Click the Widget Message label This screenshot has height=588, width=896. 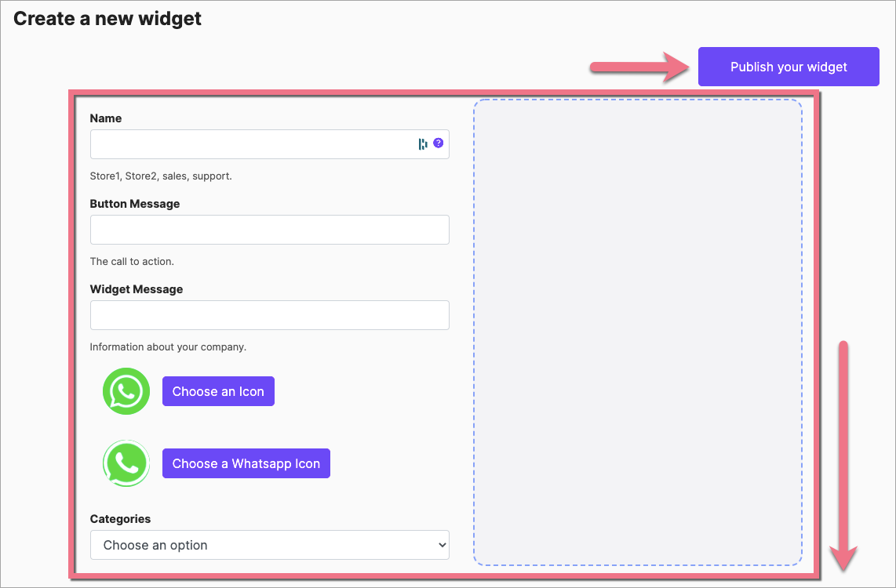(137, 289)
